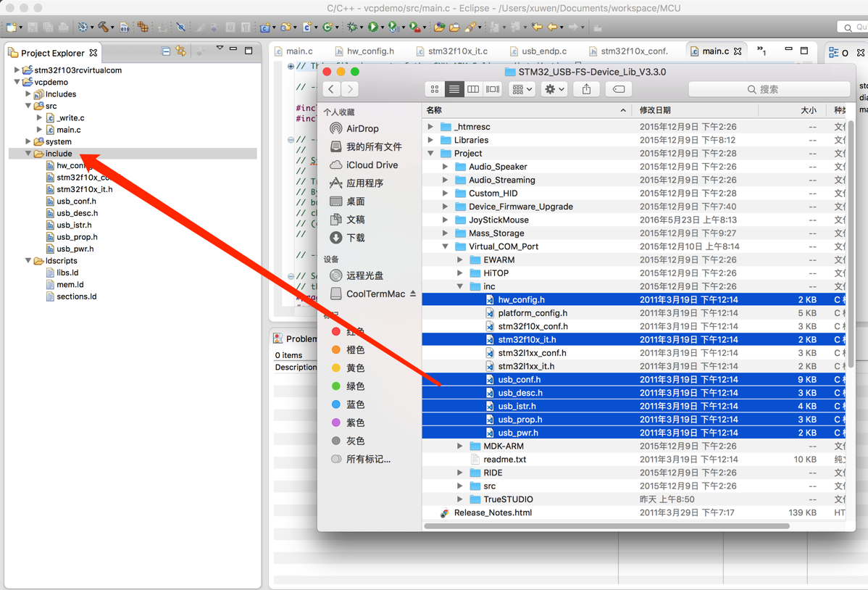Click the New Source Folder icon
The image size is (868, 590).
[286, 27]
